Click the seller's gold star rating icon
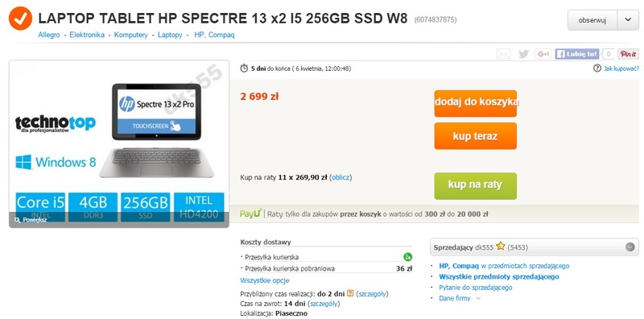The image size is (644, 319). 500,246
